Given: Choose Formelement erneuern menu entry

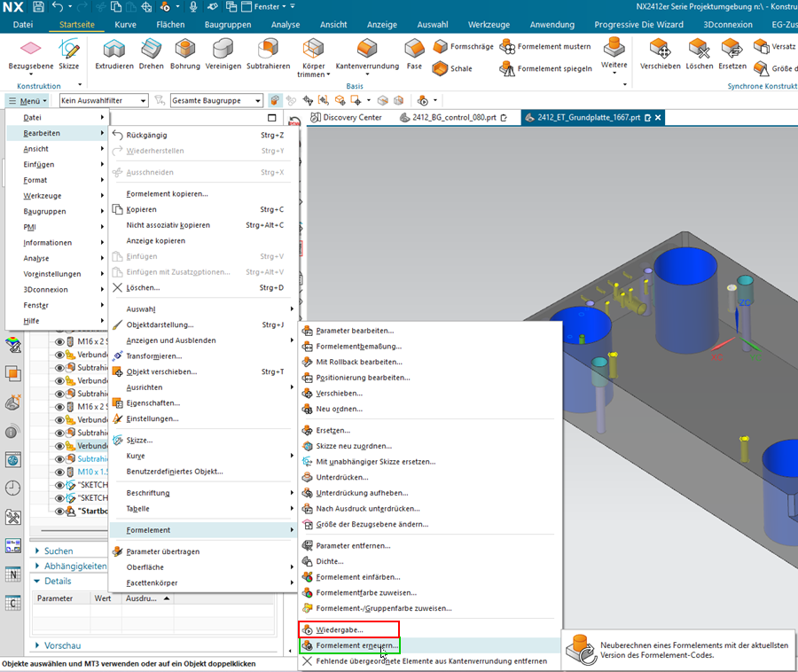Looking at the screenshot, I should [x=356, y=645].
